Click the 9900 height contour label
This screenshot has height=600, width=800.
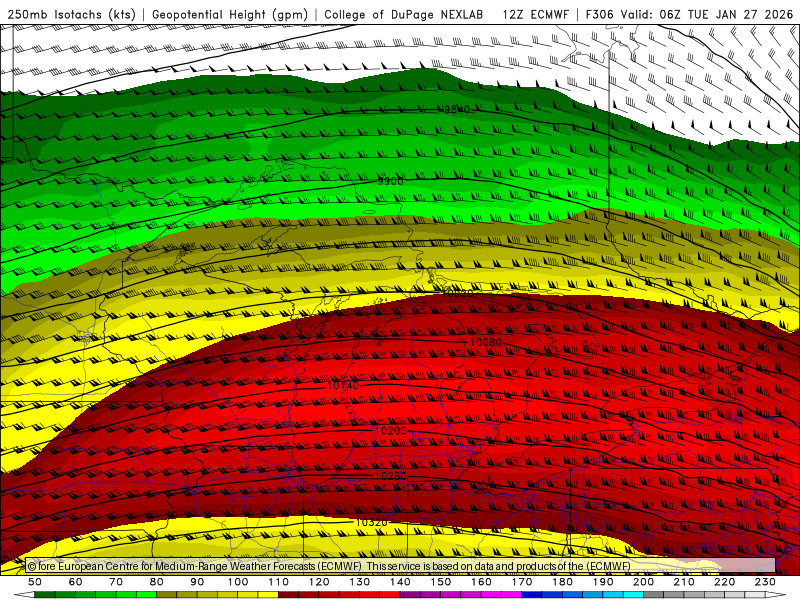click(x=390, y=181)
